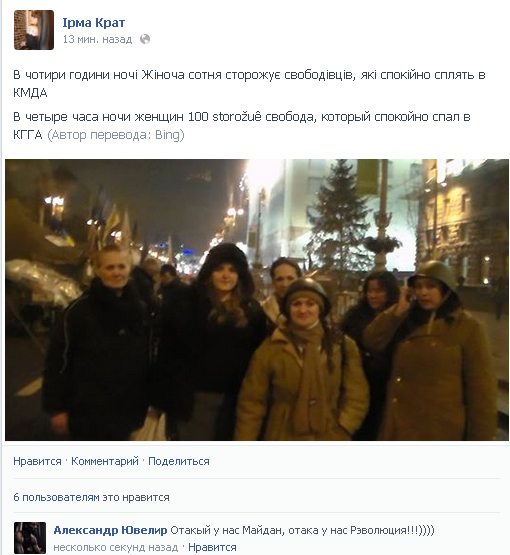The height and width of the screenshot is (555, 510).
Task: Open Ірма Крат profile name link
Action: coord(94,22)
